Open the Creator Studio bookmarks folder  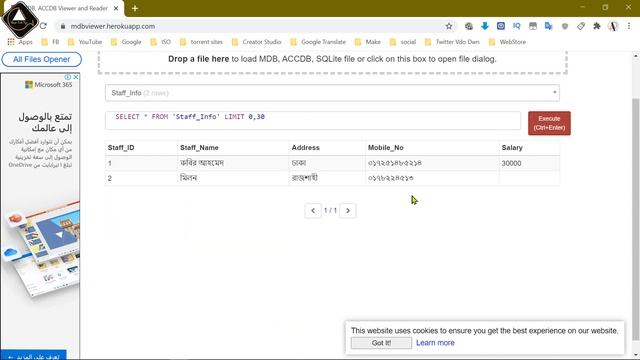tap(256, 42)
